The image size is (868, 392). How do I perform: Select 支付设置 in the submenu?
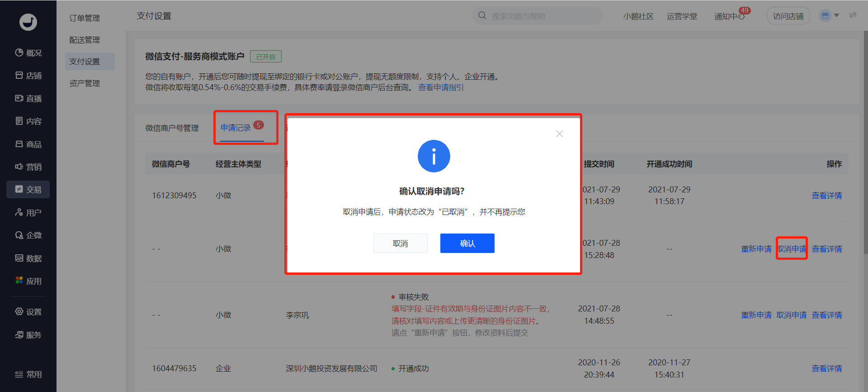tap(90, 61)
